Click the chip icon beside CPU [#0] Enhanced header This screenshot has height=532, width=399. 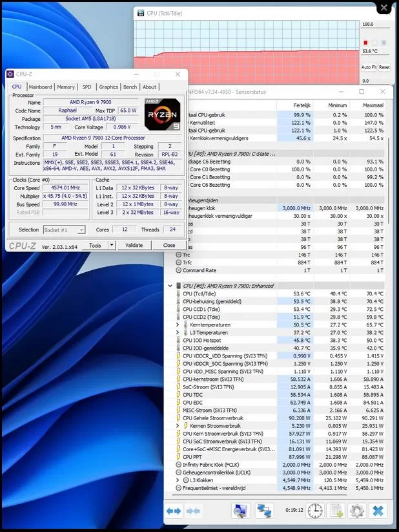coord(178,286)
